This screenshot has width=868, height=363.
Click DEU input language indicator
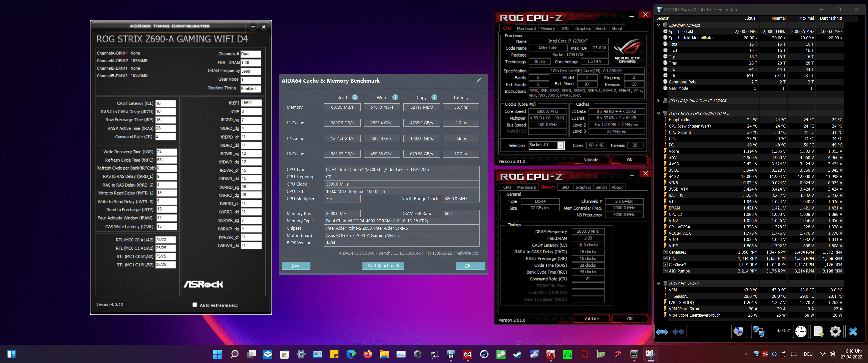808,354
